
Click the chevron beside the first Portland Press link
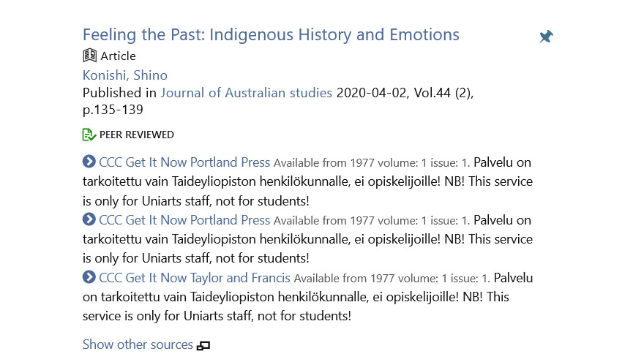[89, 162]
